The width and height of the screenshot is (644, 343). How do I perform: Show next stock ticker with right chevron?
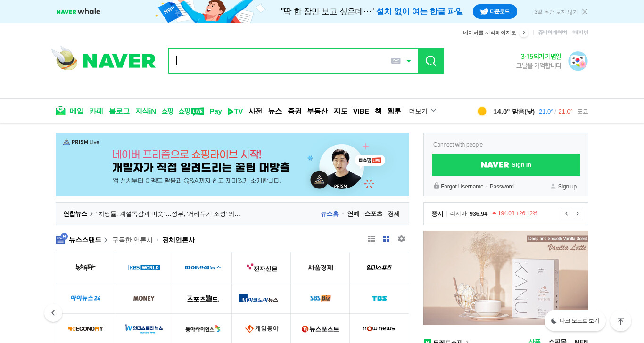(x=578, y=213)
